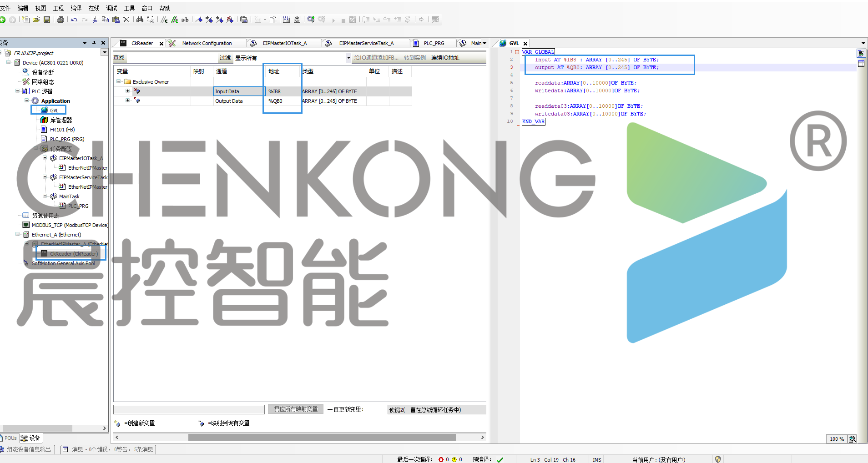
Task: Click the first blue bookmark flag icon
Action: tap(199, 20)
